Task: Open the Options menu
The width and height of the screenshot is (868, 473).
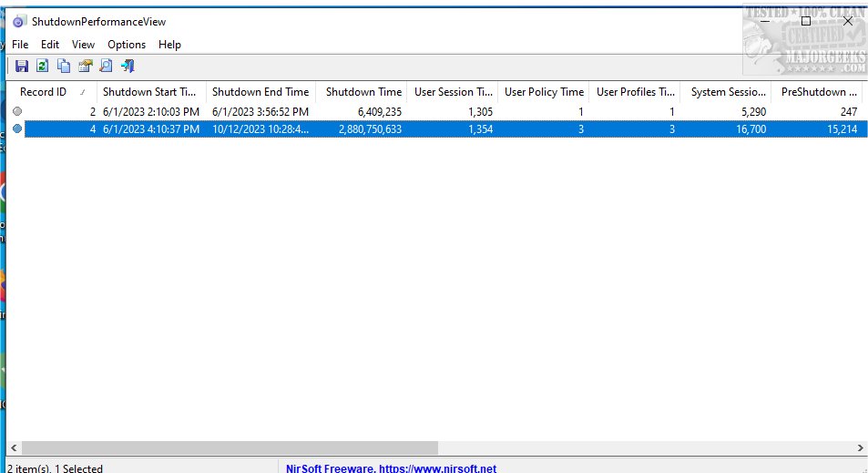Action: (x=127, y=44)
